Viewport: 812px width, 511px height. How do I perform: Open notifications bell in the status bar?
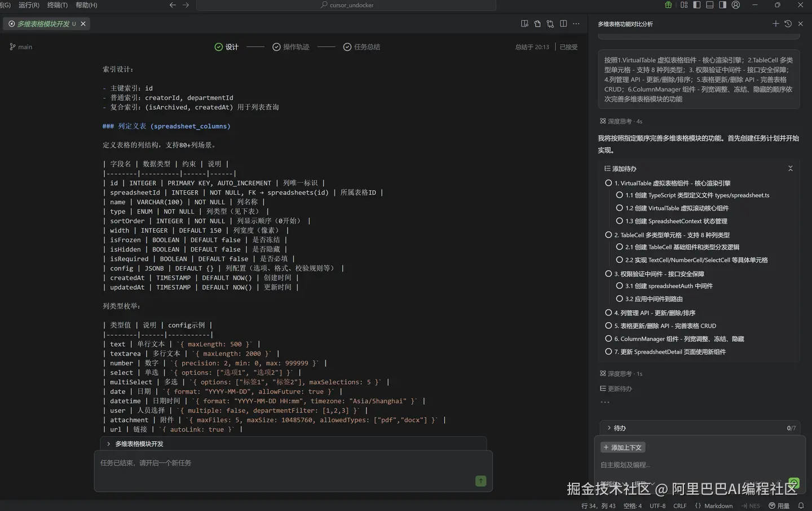point(801,506)
